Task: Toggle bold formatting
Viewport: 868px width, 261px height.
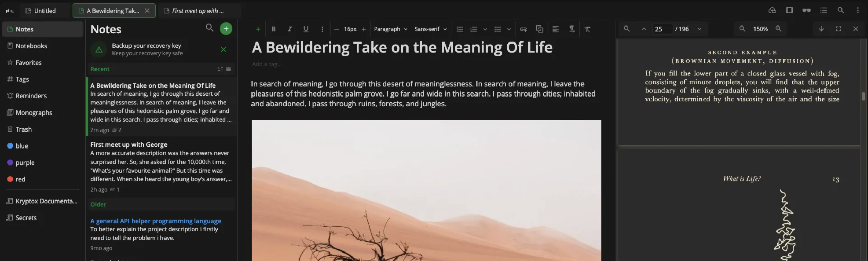Action: [x=273, y=29]
